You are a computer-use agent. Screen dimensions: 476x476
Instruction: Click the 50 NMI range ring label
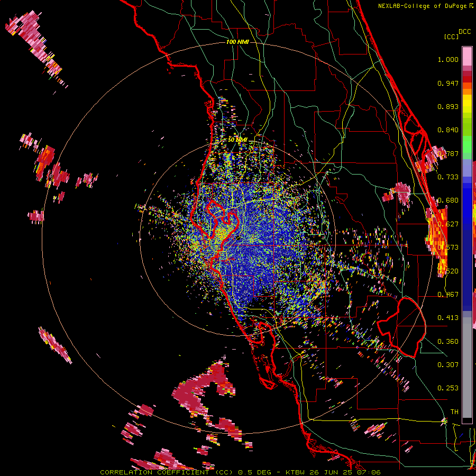coord(237,140)
